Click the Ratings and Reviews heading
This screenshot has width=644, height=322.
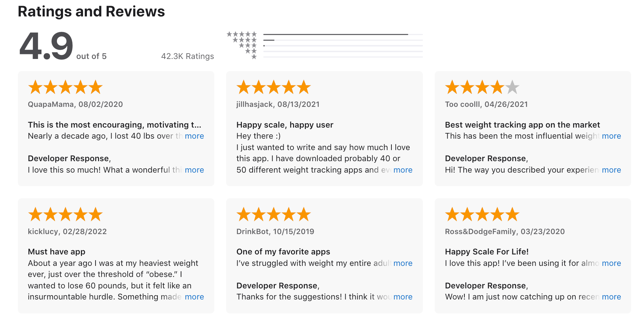tap(91, 11)
